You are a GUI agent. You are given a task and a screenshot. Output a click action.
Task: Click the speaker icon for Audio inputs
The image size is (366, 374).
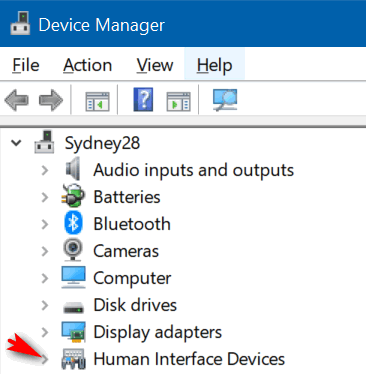pos(73,169)
